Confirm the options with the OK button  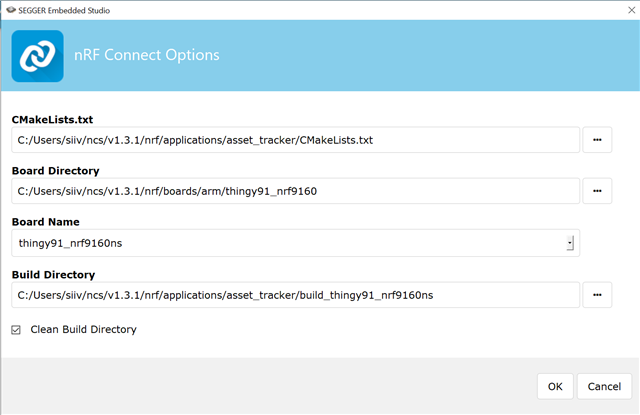pyautogui.click(x=555, y=386)
